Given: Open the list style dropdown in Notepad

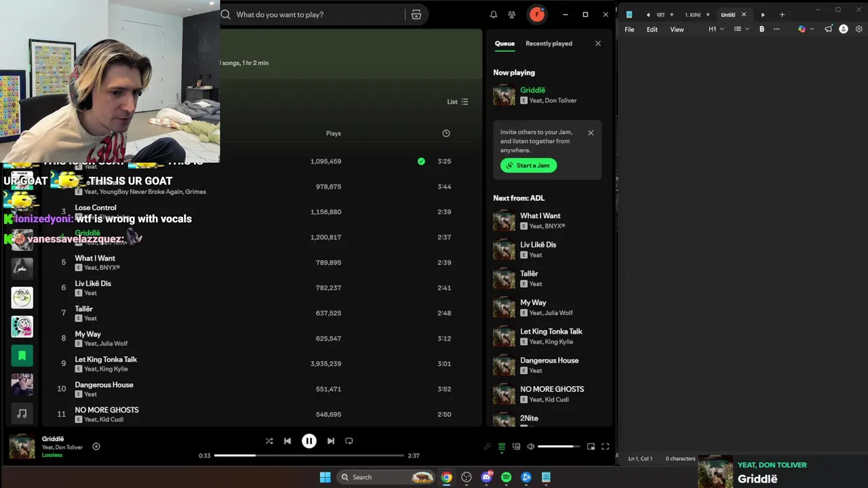Looking at the screenshot, I should 741,29.
